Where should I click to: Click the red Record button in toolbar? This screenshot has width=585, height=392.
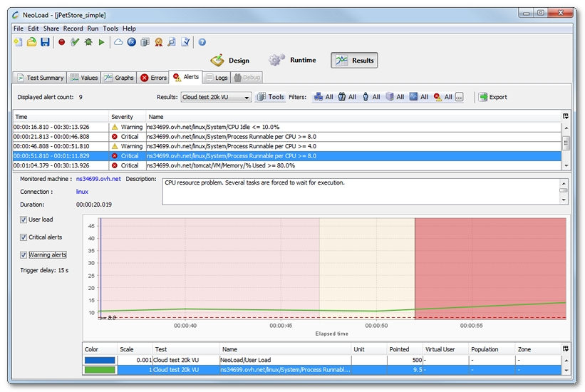(x=62, y=43)
